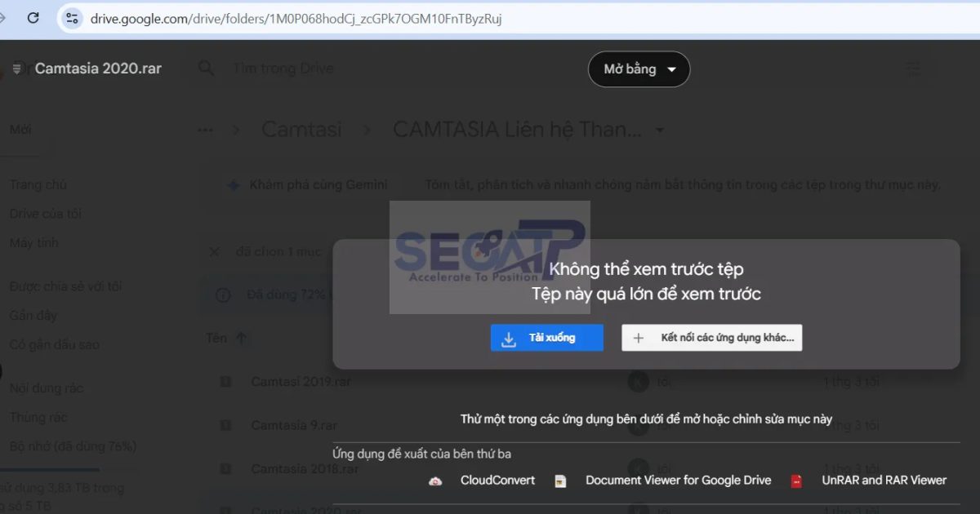This screenshot has height=514, width=980.
Task: Click Kết nối các ứng dụng khác
Action: pyautogui.click(x=711, y=337)
